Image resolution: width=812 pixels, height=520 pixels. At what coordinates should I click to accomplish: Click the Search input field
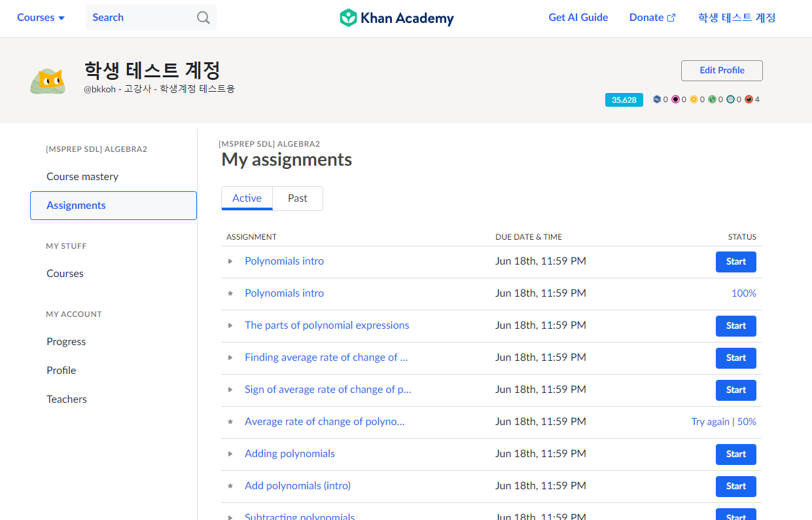150,18
